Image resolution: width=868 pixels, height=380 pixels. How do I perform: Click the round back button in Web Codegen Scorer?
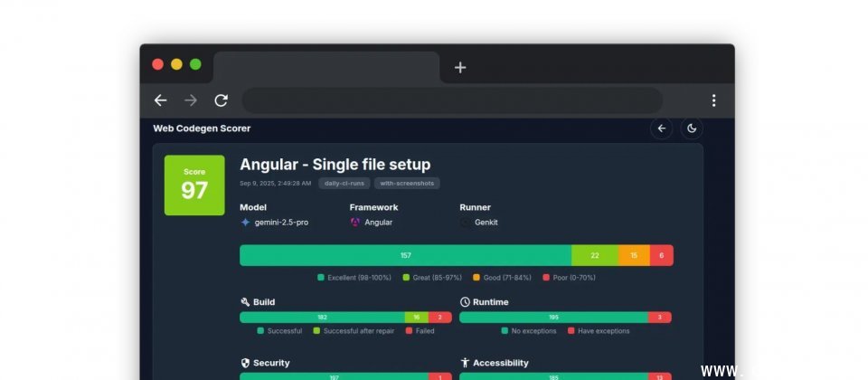(x=662, y=128)
